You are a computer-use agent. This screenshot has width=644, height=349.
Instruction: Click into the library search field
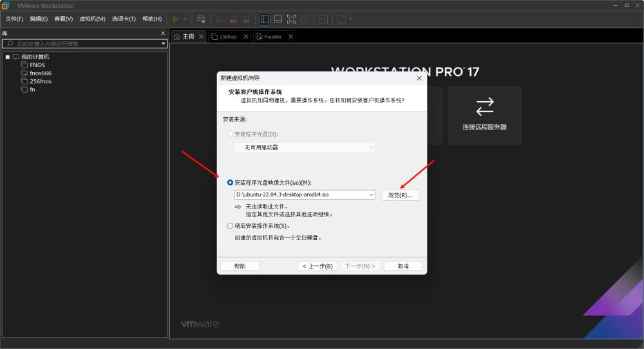click(x=84, y=44)
